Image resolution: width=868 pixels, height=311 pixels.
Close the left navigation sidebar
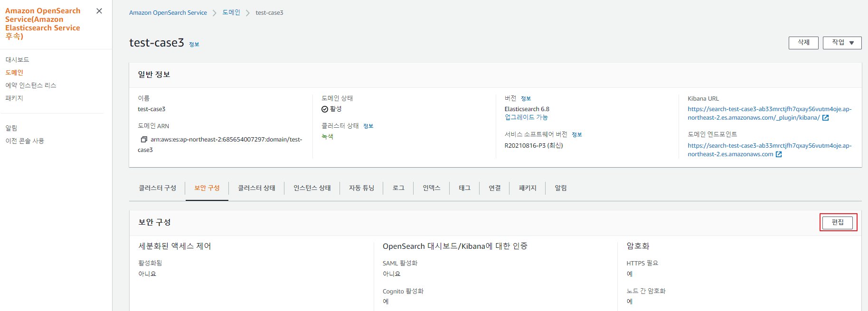click(x=99, y=11)
